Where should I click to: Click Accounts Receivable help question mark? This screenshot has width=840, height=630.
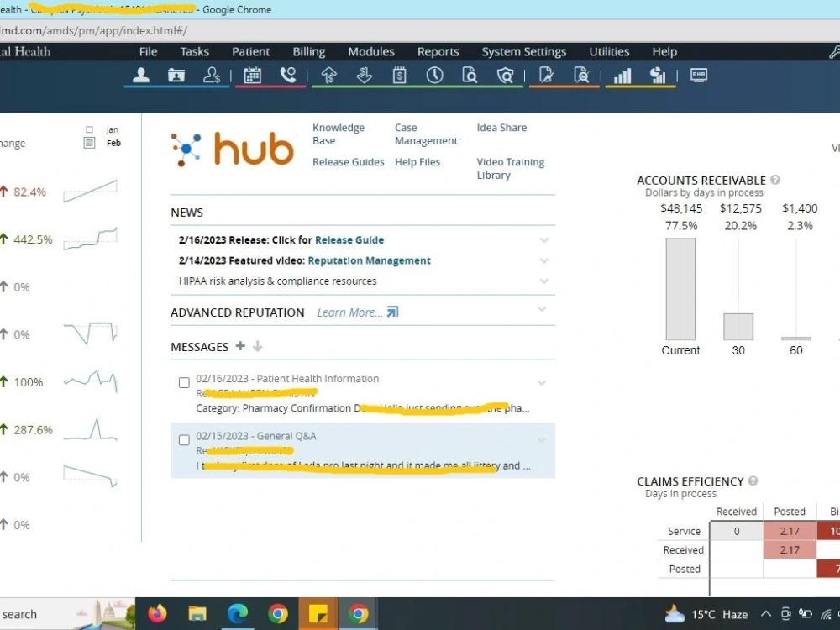point(775,180)
